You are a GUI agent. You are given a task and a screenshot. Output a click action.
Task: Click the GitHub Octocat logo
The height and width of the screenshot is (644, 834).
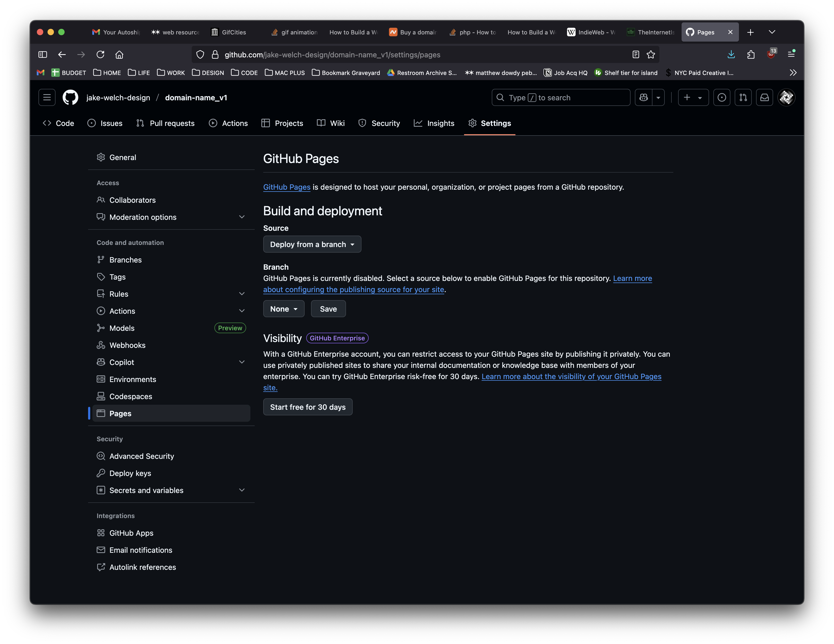coord(70,97)
